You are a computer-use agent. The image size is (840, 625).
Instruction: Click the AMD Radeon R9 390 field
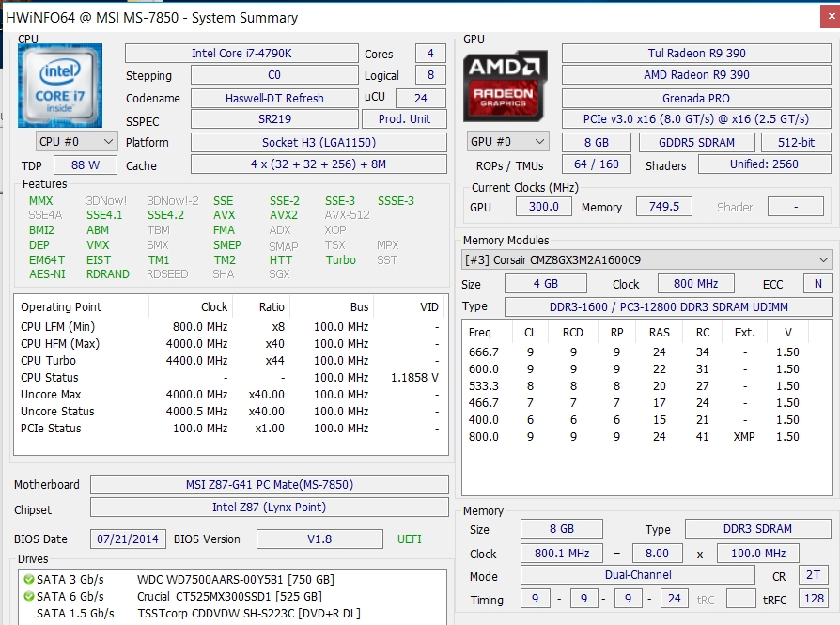coord(696,75)
